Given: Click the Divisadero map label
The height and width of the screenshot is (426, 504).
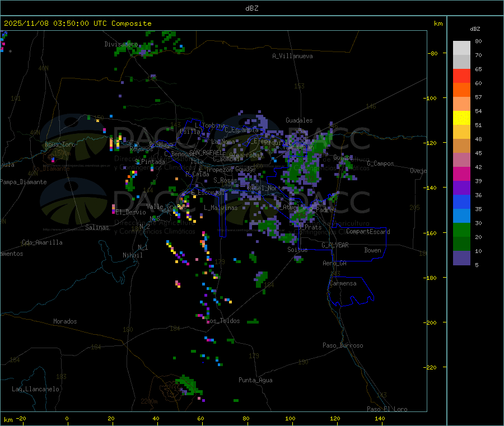Looking at the screenshot, I should click(121, 44).
